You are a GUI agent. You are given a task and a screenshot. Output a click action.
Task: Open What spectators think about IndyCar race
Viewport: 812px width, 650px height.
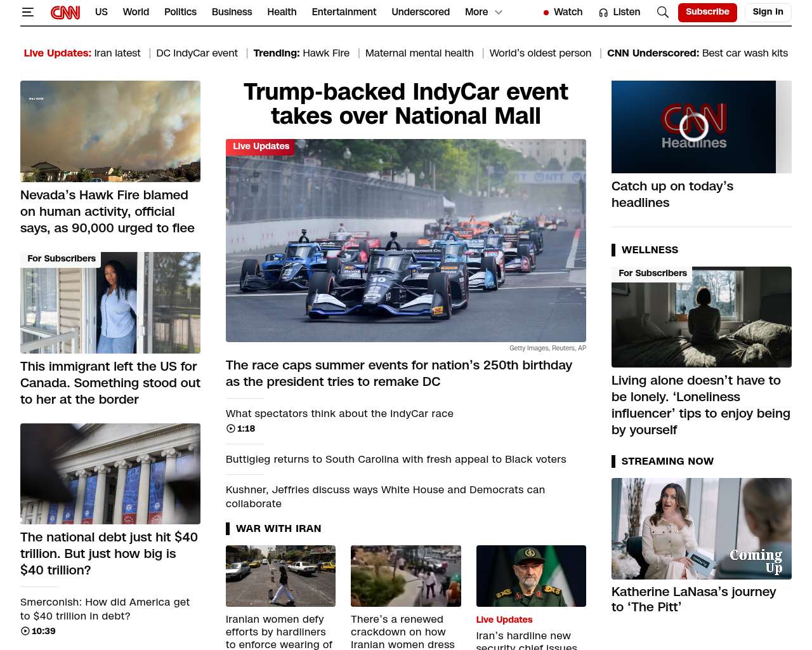pos(339,413)
